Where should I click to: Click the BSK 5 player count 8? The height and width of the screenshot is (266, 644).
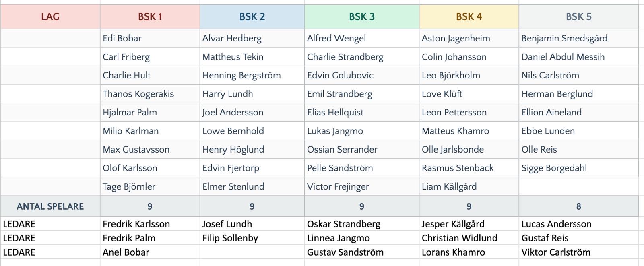(x=579, y=206)
